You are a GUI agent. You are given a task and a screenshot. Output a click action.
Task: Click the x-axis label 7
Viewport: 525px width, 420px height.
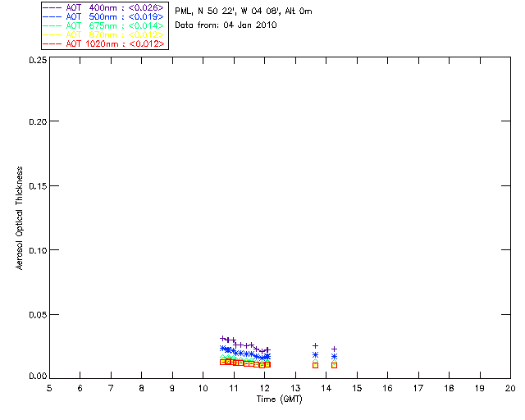point(111,388)
